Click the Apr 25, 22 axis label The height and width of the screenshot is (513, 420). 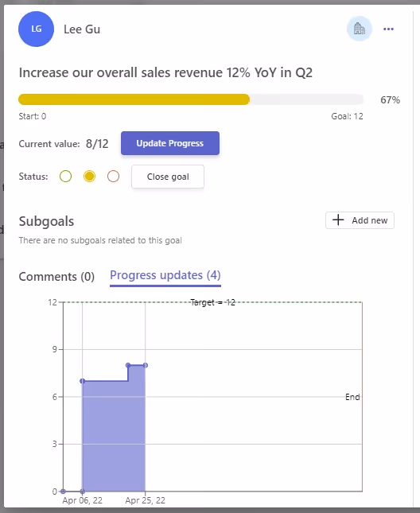tap(146, 500)
